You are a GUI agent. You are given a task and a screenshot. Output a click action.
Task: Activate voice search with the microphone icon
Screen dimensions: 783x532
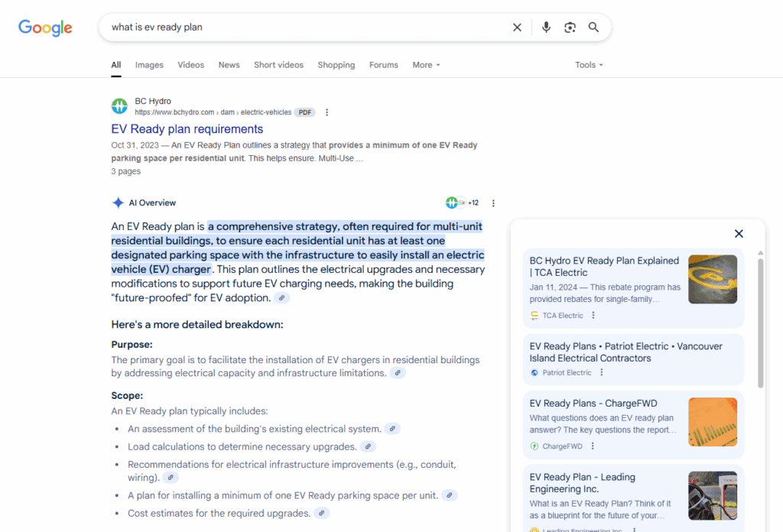(x=546, y=27)
